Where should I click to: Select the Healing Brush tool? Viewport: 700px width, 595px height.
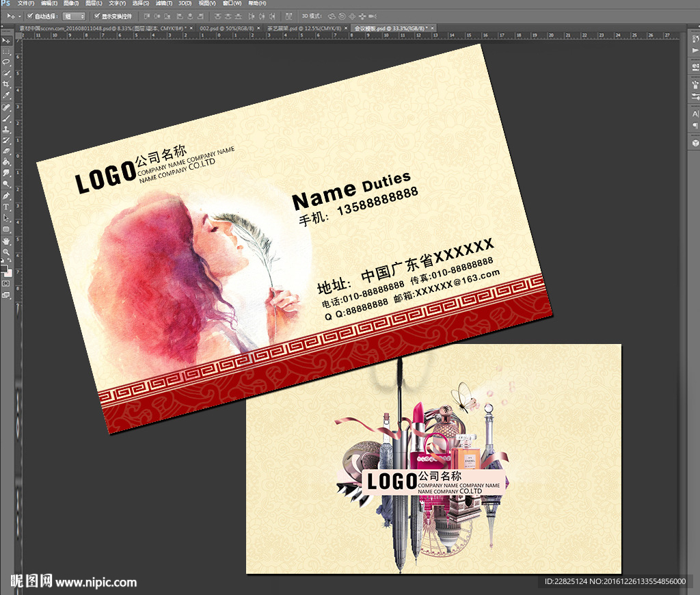(5, 107)
